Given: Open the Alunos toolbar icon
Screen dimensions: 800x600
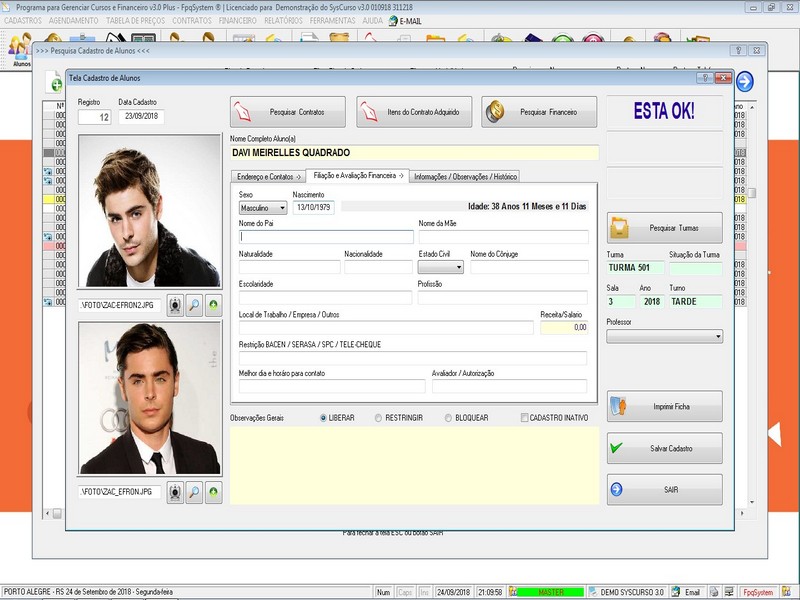Looking at the screenshot, I should point(20,49).
